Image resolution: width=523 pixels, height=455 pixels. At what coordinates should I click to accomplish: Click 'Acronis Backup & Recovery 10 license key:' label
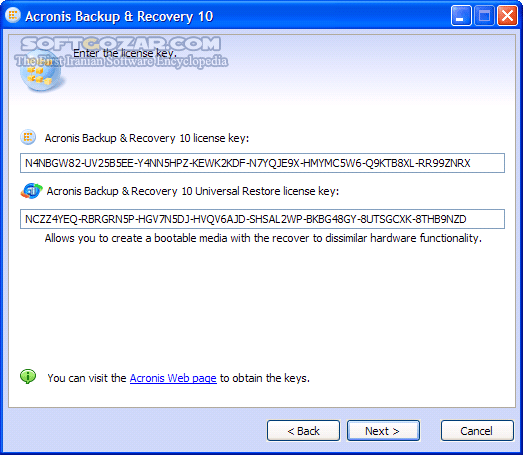[x=147, y=138]
